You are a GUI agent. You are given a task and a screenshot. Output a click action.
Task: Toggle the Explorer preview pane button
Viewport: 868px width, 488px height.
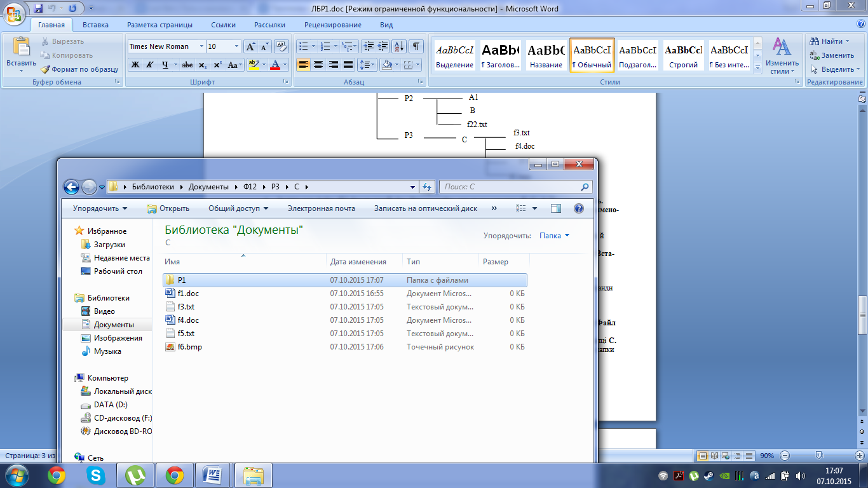pos(556,208)
